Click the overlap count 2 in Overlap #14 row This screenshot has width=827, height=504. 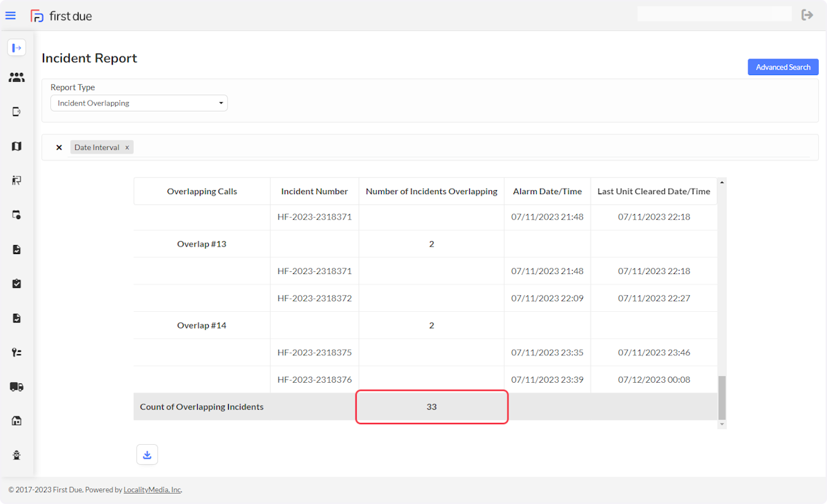pos(431,325)
